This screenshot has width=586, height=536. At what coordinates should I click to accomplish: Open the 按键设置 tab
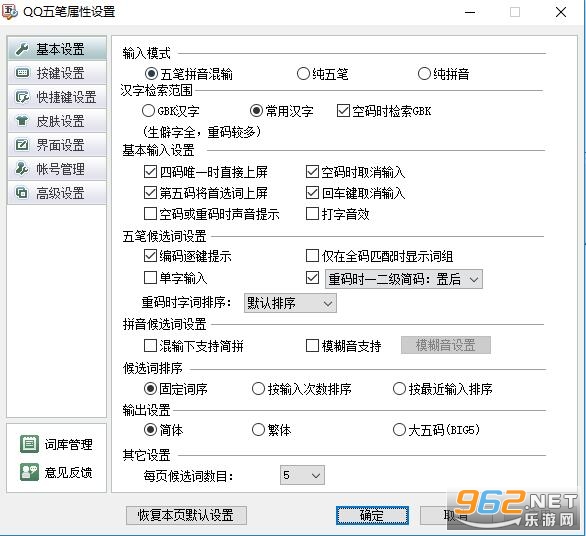coord(57,73)
